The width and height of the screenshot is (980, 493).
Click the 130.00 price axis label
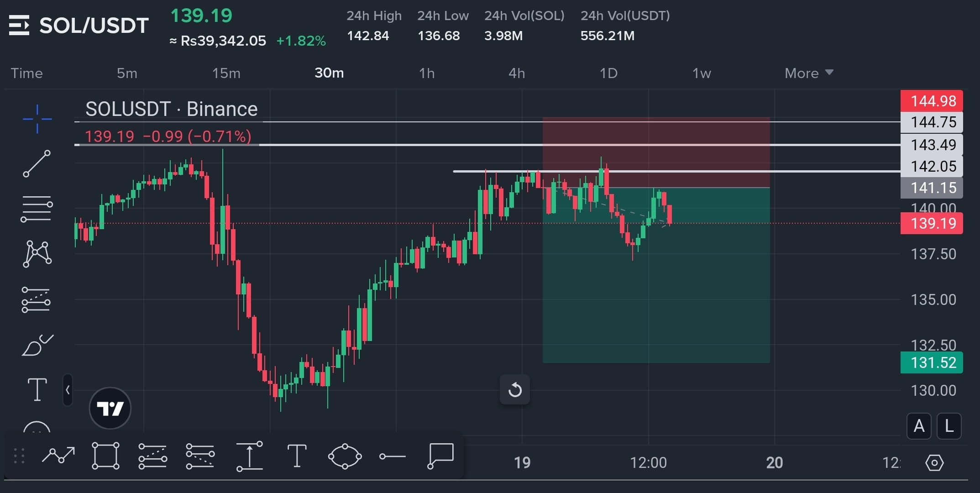[933, 391]
